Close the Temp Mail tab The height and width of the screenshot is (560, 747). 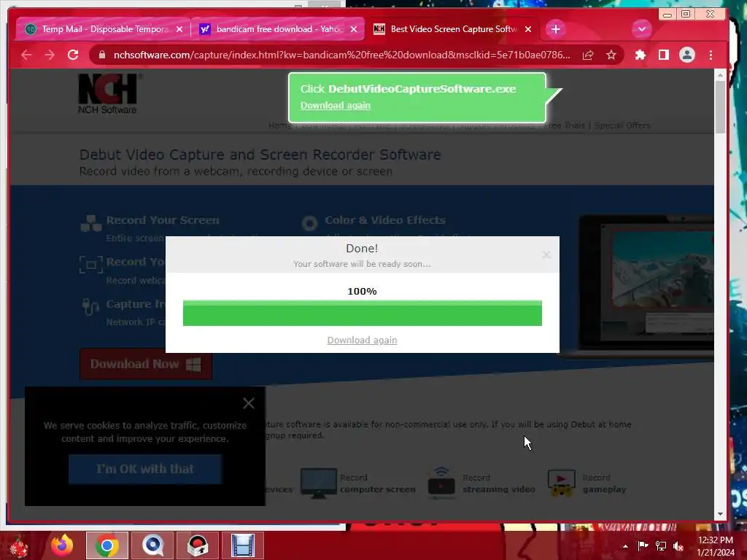pos(179,29)
